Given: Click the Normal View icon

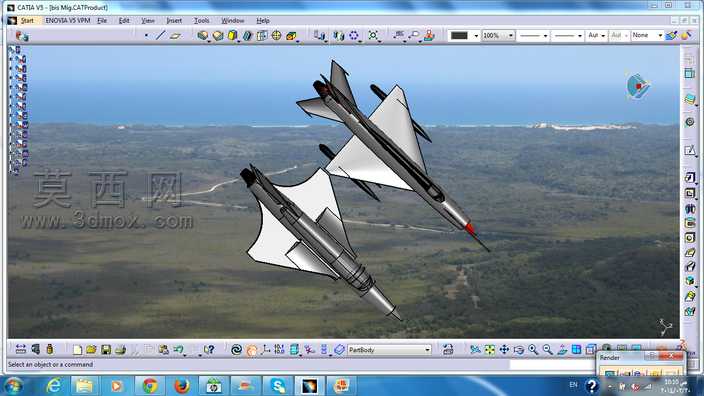Looking at the screenshot, I should [x=562, y=350].
